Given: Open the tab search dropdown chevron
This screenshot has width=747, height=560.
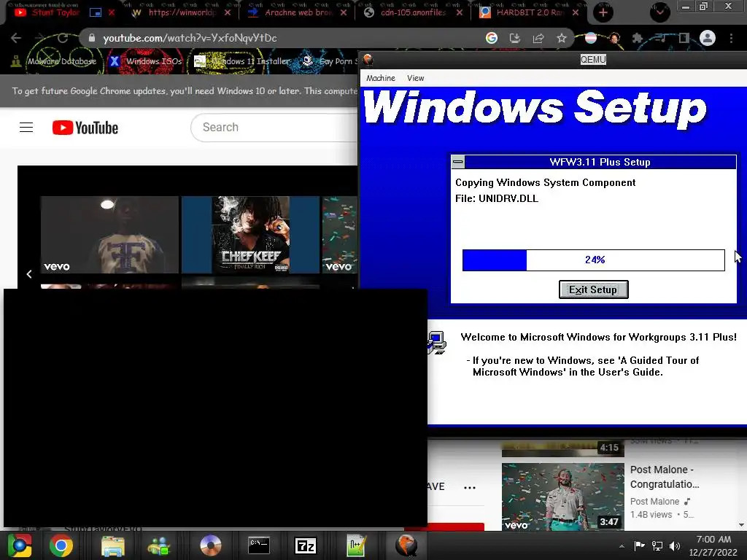Looking at the screenshot, I should point(659,12).
